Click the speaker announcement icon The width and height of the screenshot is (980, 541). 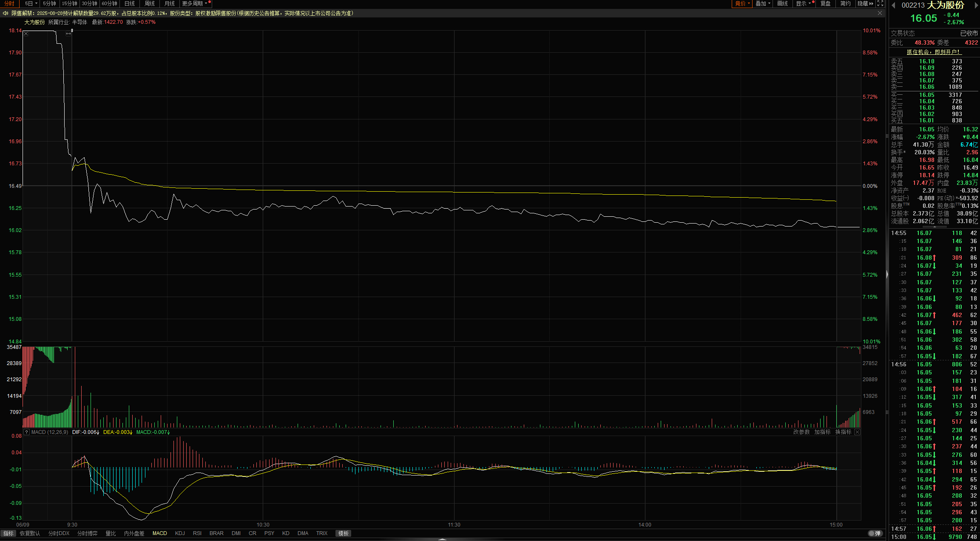tap(6, 13)
